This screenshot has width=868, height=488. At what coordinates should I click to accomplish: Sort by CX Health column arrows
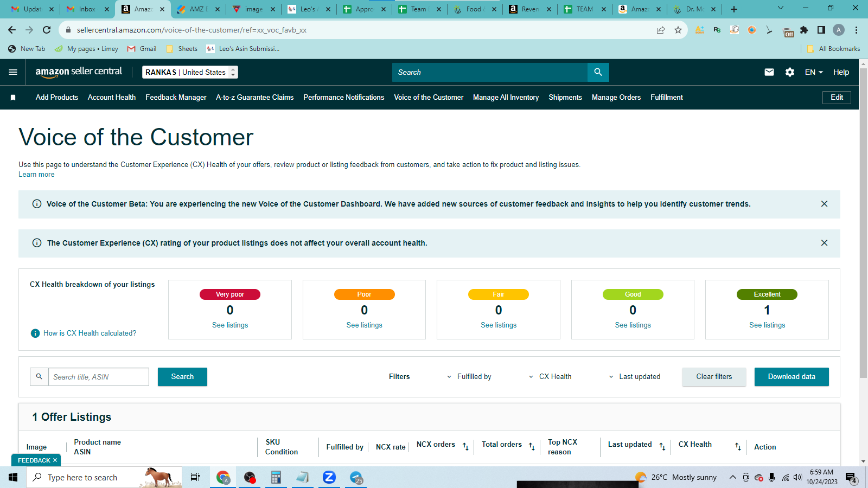pos(738,446)
